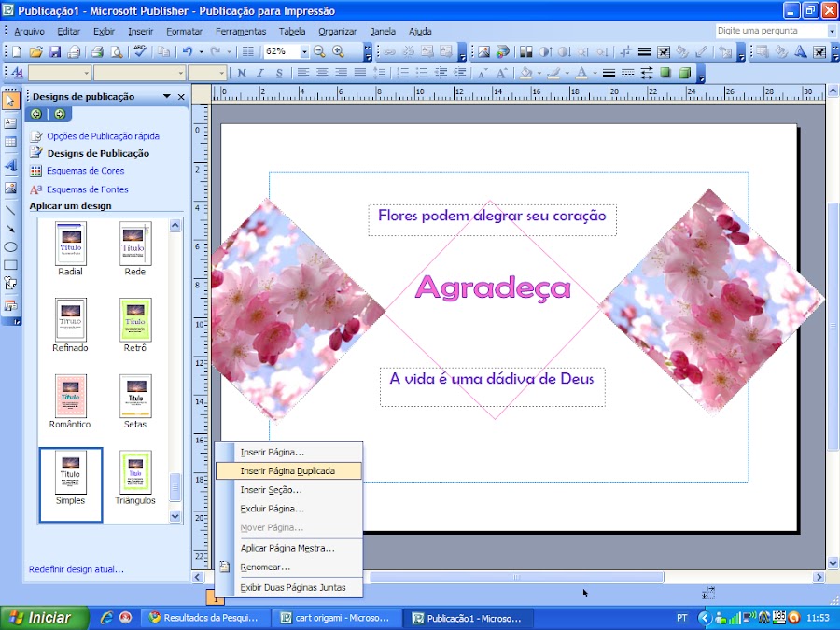Select the line drawing tool
The image size is (840, 630).
coord(10,210)
